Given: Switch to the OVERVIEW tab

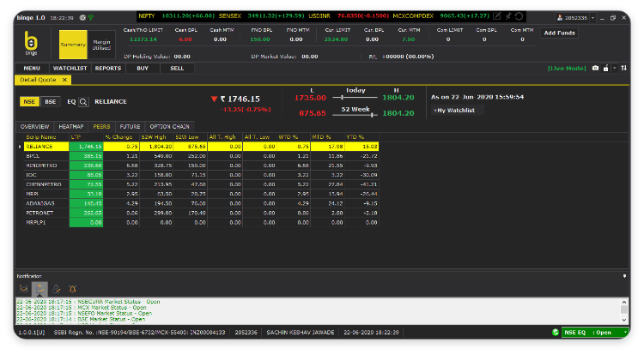Looking at the screenshot, I should pos(35,127).
